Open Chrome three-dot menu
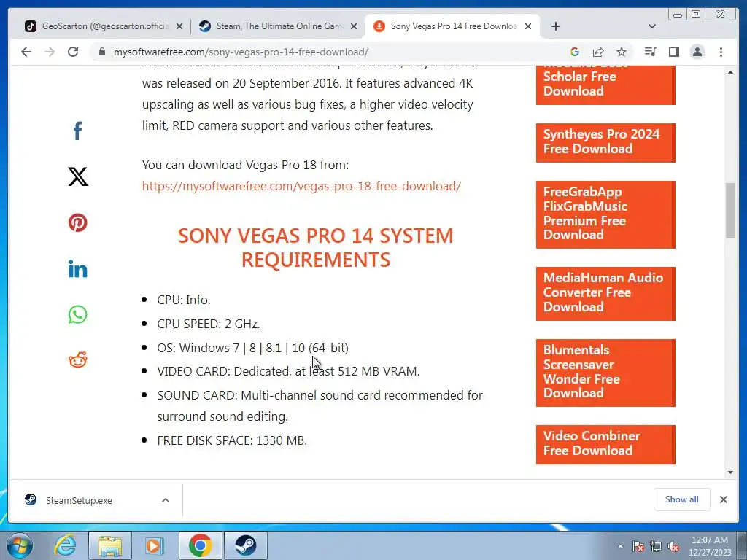 721,52
